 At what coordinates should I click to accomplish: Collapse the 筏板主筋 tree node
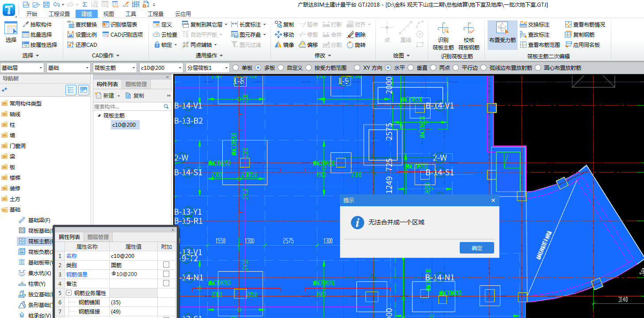coord(99,115)
